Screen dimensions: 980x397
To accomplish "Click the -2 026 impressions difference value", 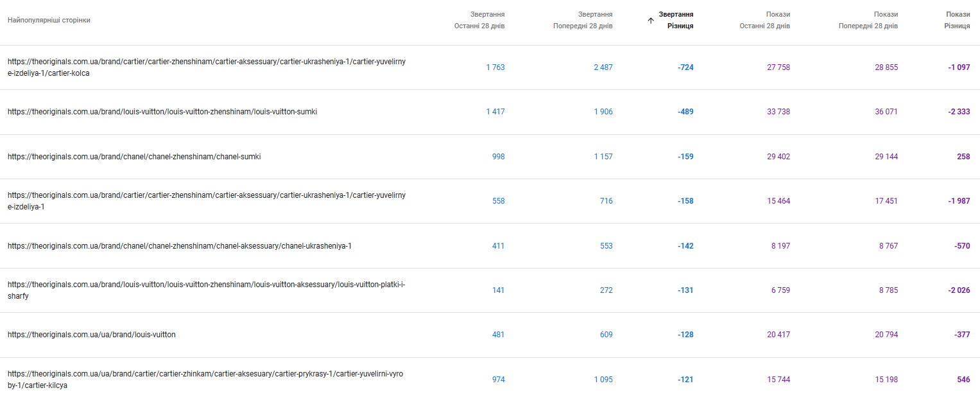I will point(959,290).
